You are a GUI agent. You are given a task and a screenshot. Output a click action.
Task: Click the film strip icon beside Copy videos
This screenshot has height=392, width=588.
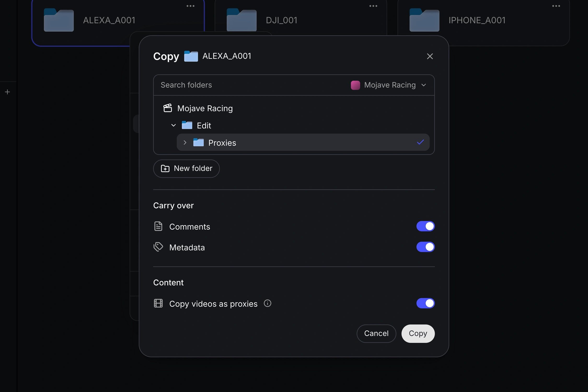(158, 303)
